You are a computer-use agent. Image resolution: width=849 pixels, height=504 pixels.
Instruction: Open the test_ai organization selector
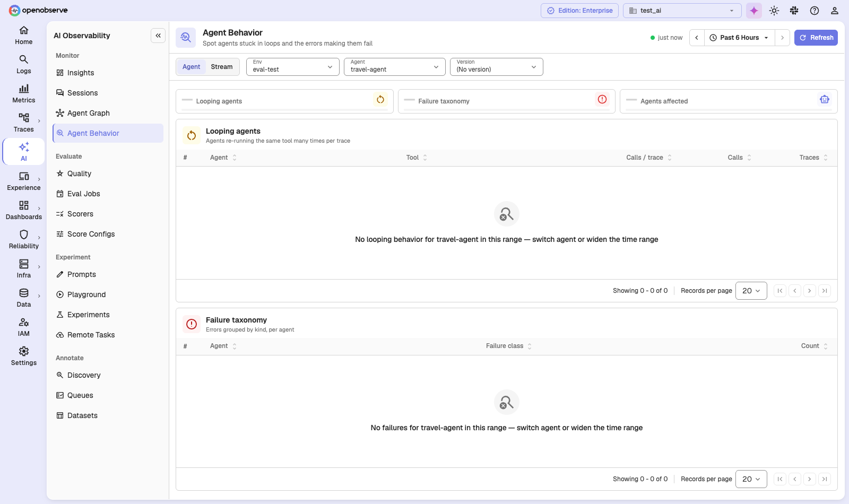point(682,11)
